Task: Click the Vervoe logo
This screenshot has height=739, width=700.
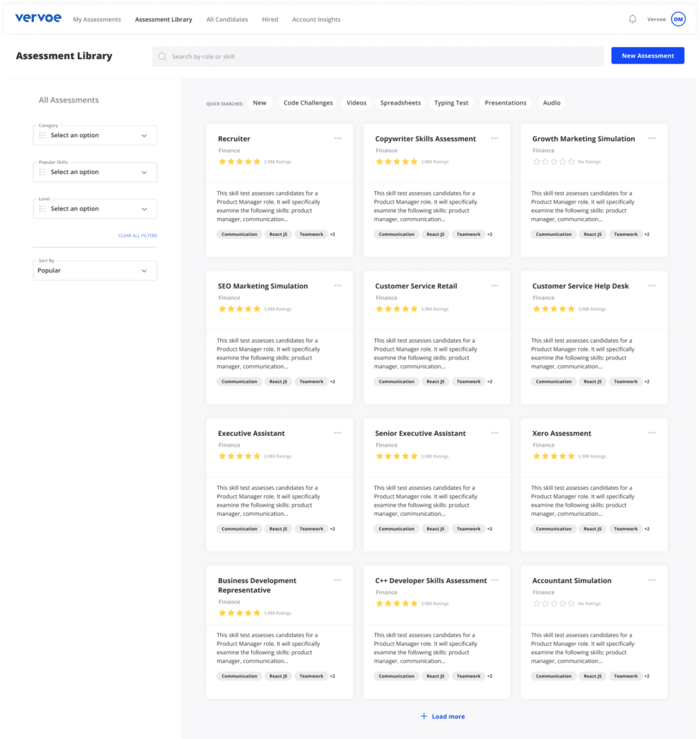Action: coord(38,18)
